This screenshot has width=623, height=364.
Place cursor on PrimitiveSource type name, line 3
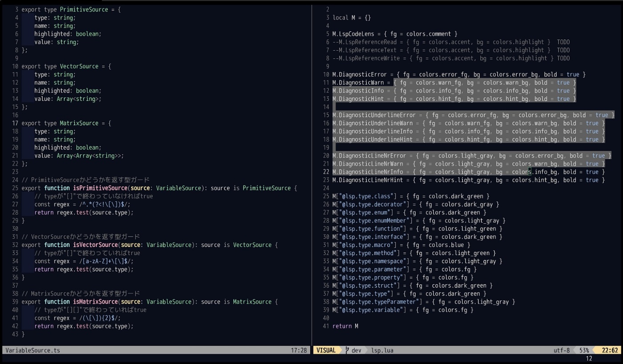pyautogui.click(x=84, y=9)
